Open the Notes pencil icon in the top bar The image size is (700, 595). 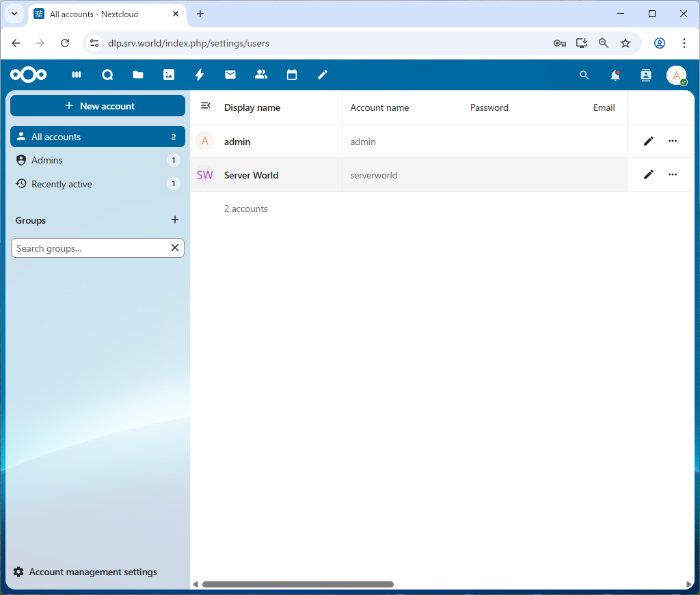point(323,75)
